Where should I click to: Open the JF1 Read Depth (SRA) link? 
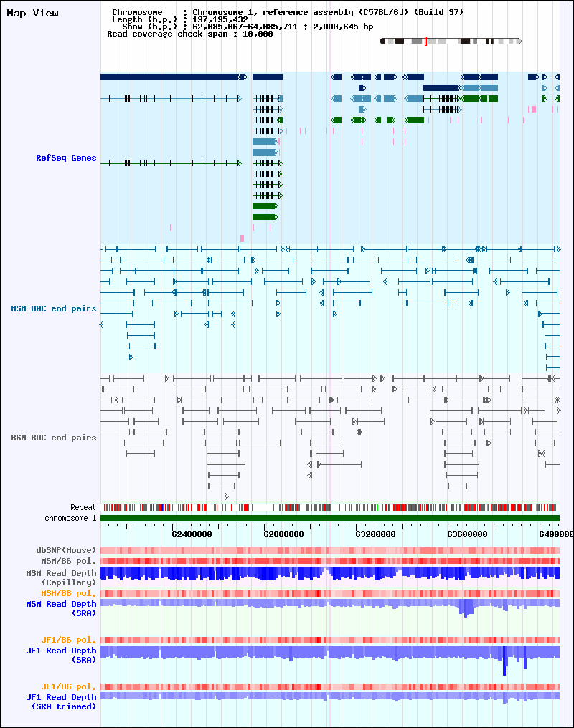pos(61,655)
